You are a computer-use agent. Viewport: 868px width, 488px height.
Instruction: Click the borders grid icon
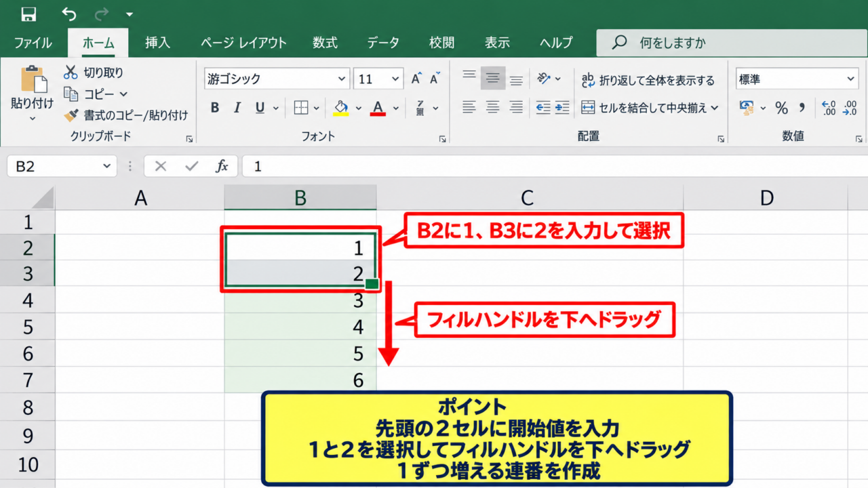coord(301,108)
